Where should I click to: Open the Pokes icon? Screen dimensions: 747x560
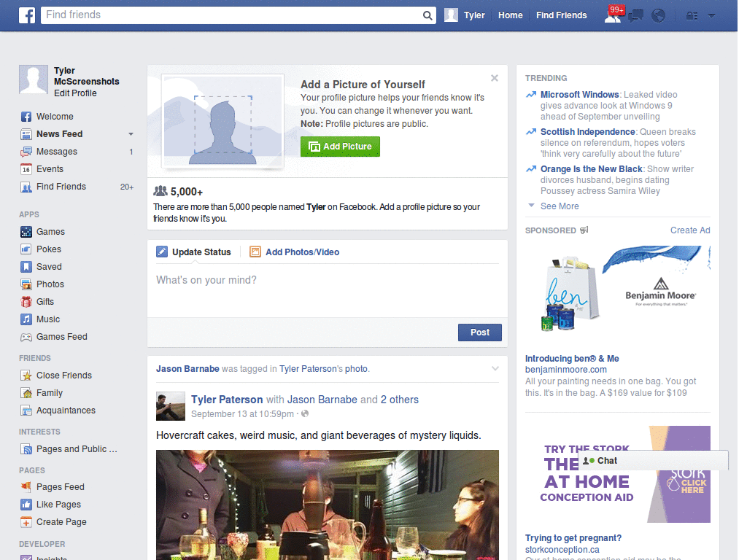[x=26, y=249]
